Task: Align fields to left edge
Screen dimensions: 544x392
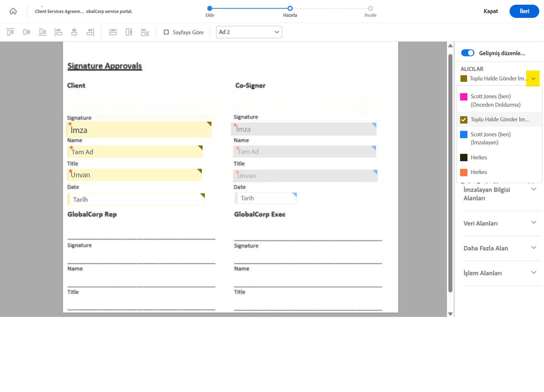Action: point(58,32)
